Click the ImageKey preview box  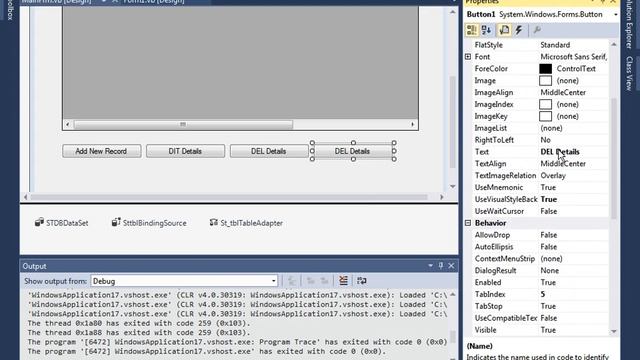pos(545,116)
